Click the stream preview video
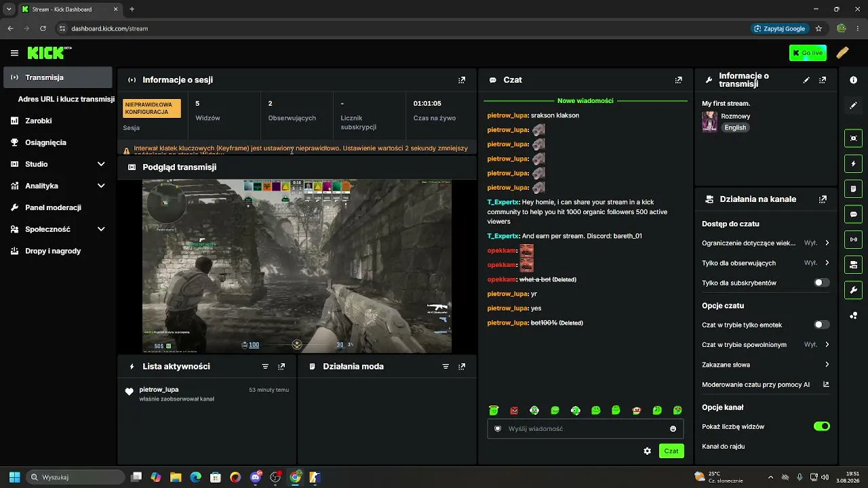 pyautogui.click(x=297, y=266)
